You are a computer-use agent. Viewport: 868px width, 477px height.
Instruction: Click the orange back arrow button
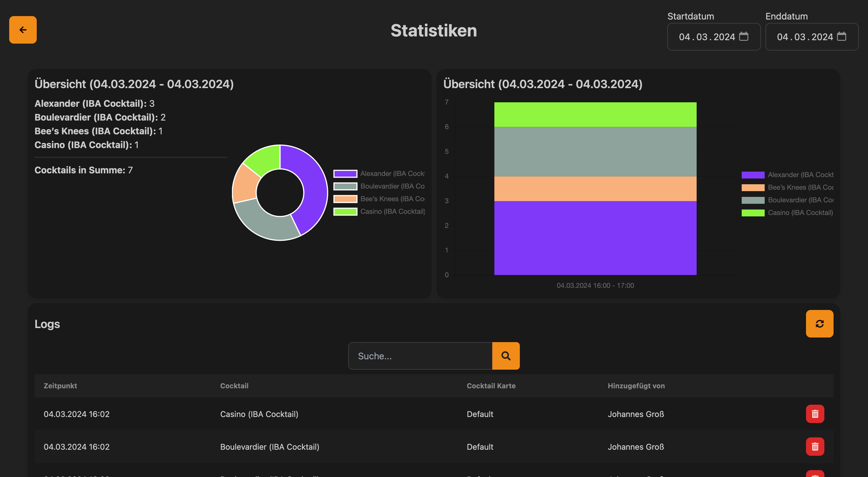[x=23, y=30]
